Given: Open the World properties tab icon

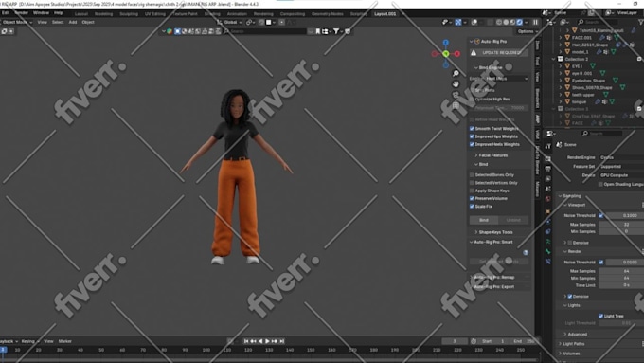Looking at the screenshot, I should (548, 199).
